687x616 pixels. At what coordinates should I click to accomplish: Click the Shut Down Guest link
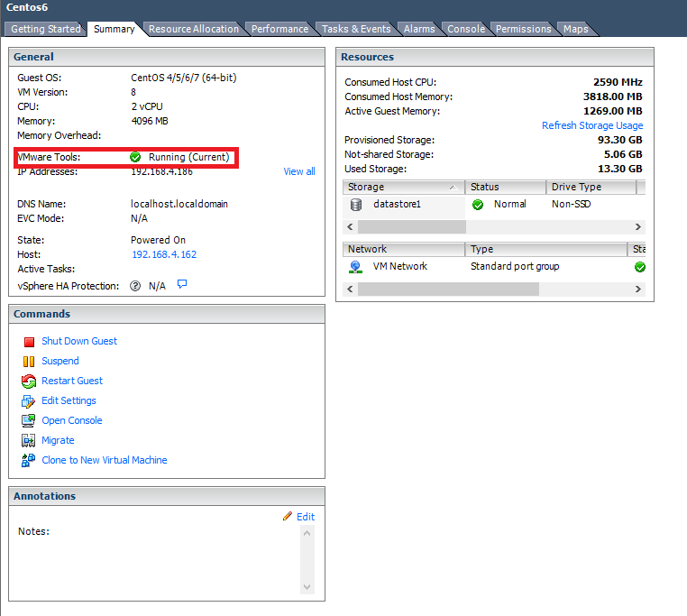(x=79, y=341)
